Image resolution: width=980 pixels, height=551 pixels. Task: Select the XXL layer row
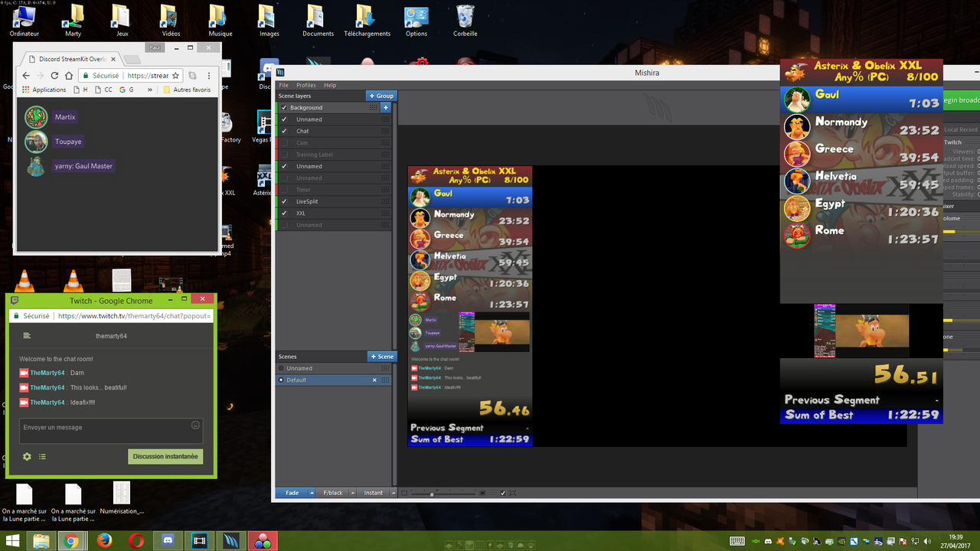334,214
